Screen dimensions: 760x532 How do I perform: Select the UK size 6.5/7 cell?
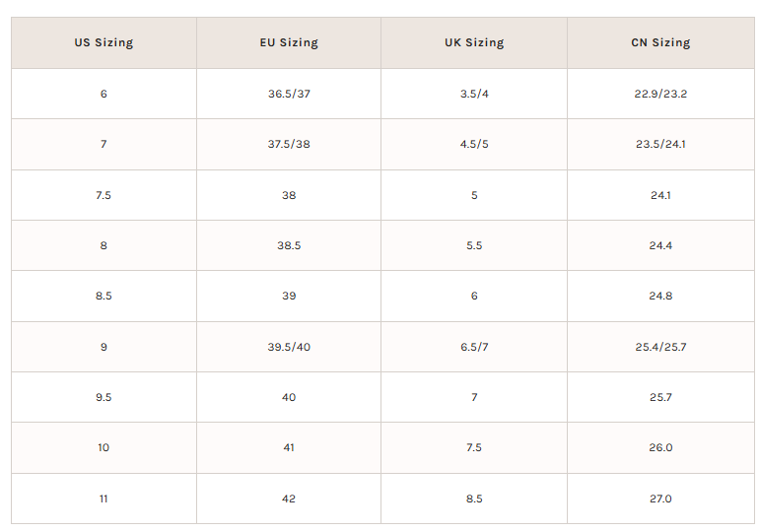(x=474, y=347)
